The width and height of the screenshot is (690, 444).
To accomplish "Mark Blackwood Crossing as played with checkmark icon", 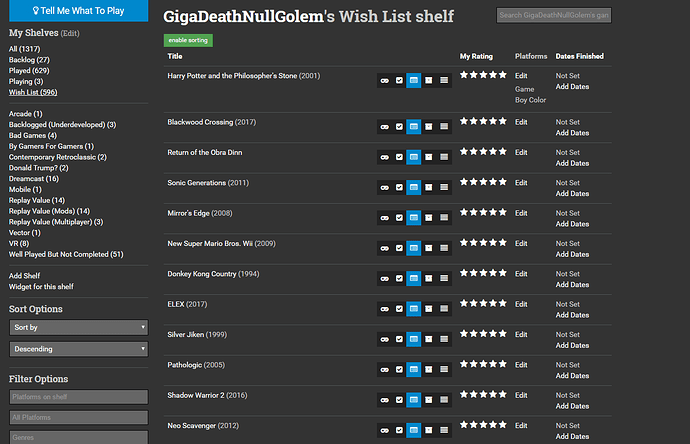I will point(399,127).
